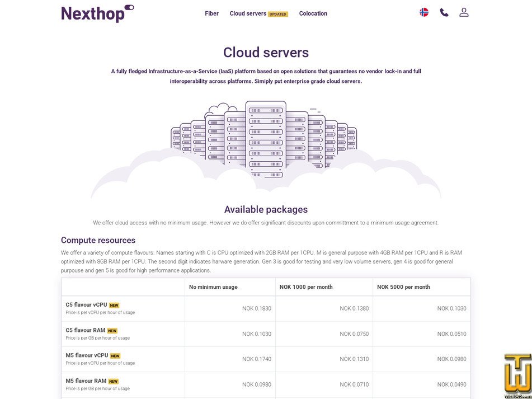Select the NOK 5000 per month column header
Viewport: 532px width, 399px height.
(x=422, y=287)
